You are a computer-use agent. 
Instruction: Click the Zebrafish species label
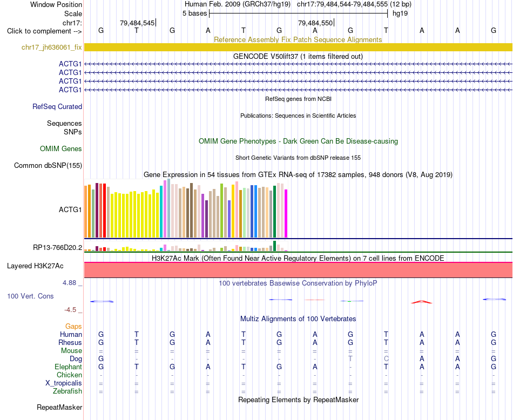coord(67,391)
